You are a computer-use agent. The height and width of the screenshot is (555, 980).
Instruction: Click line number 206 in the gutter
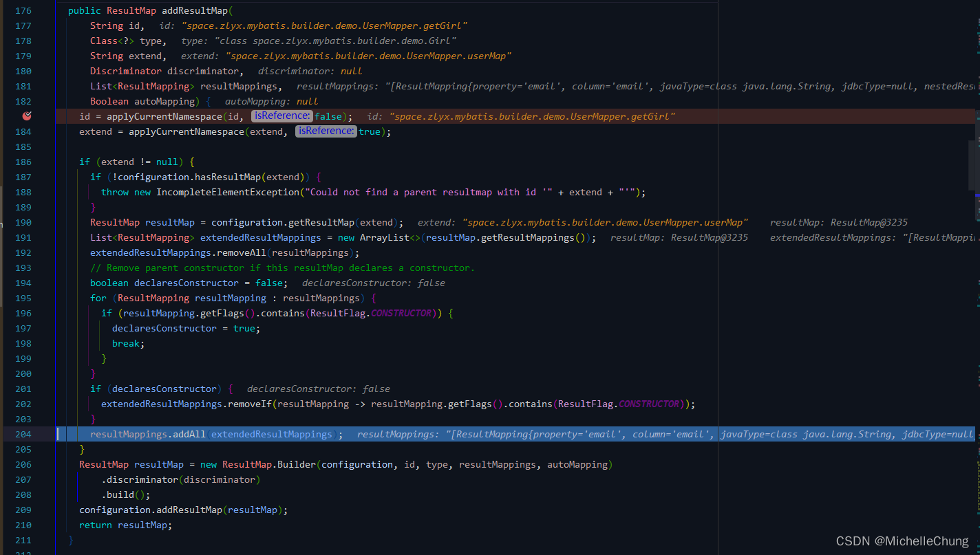click(23, 464)
